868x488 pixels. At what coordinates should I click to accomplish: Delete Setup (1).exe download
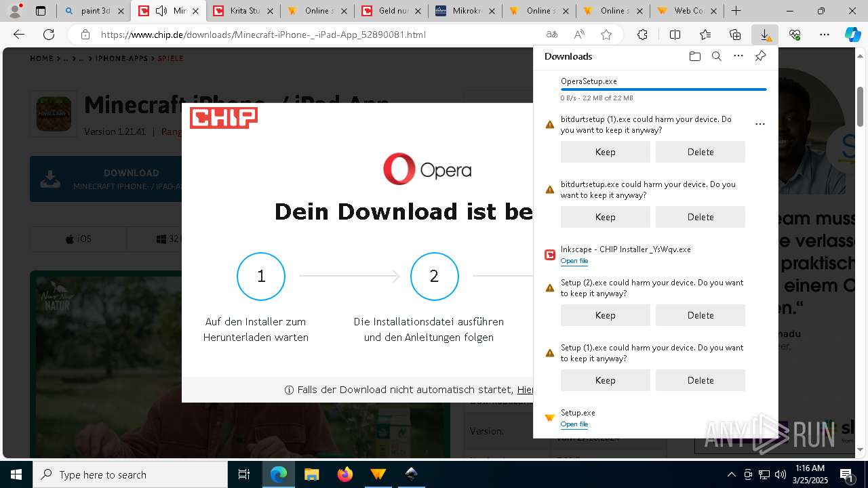coord(701,380)
